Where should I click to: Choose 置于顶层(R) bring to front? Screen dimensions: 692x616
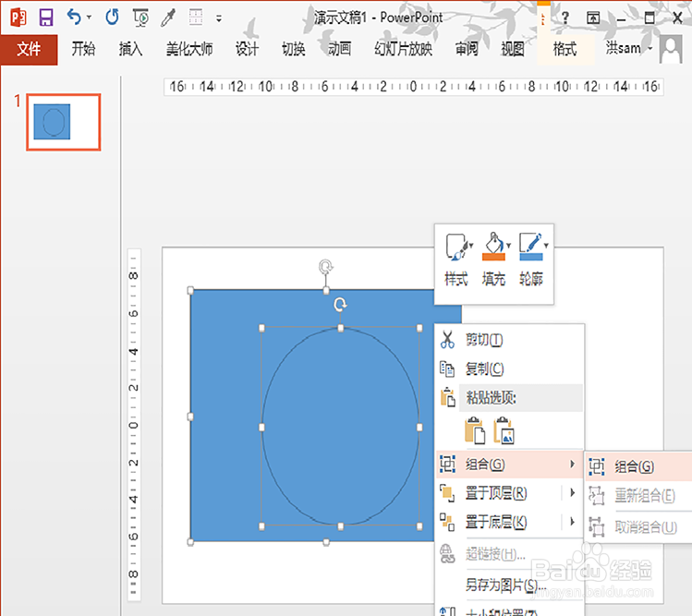[x=499, y=493]
